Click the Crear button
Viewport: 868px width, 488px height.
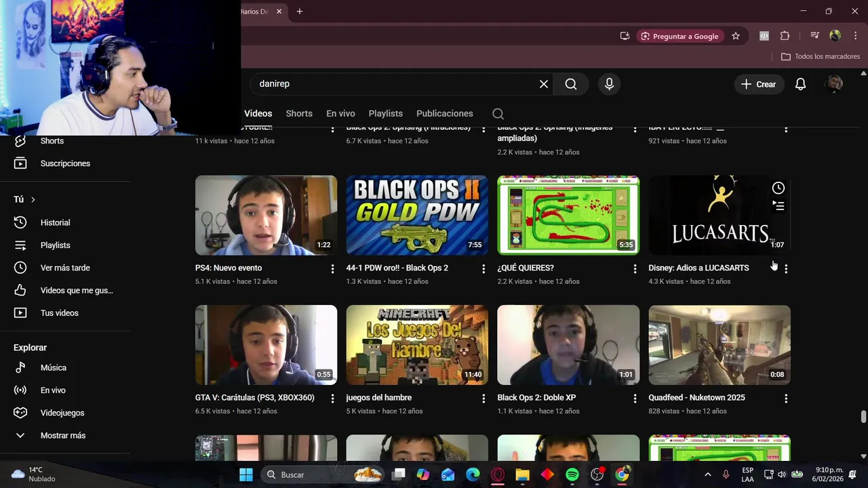[x=758, y=84]
